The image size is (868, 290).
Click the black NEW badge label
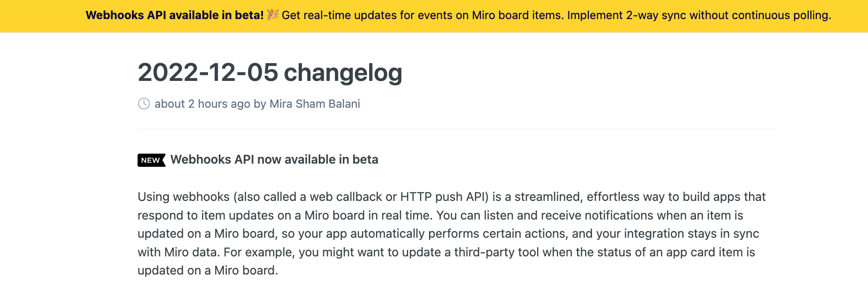(x=151, y=160)
